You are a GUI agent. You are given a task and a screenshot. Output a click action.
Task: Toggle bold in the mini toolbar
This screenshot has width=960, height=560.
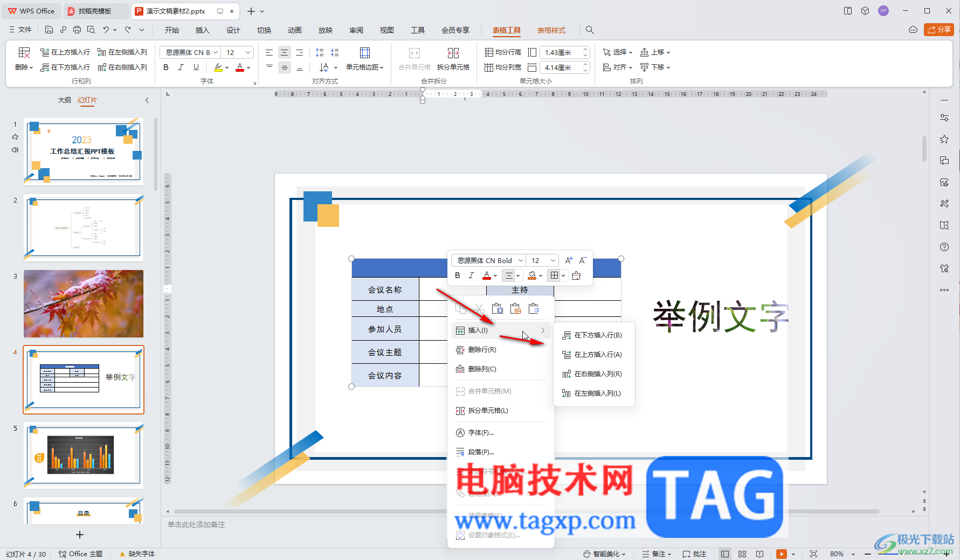[x=458, y=275]
